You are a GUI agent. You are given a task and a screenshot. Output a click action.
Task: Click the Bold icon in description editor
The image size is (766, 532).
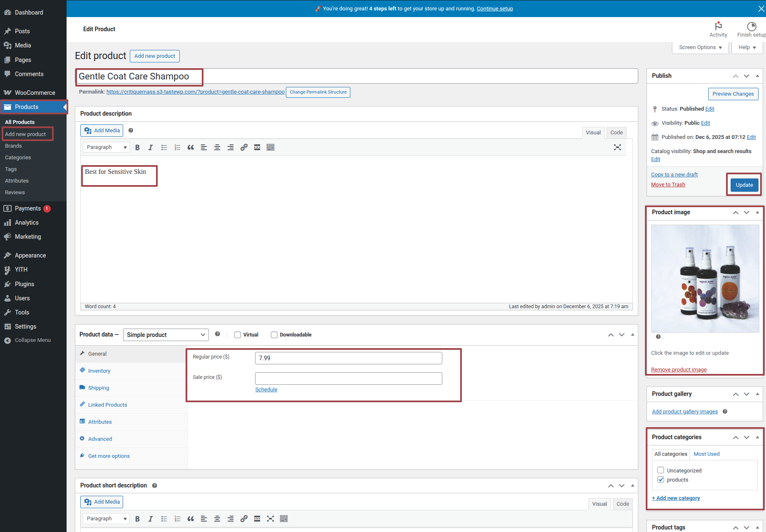coord(137,147)
